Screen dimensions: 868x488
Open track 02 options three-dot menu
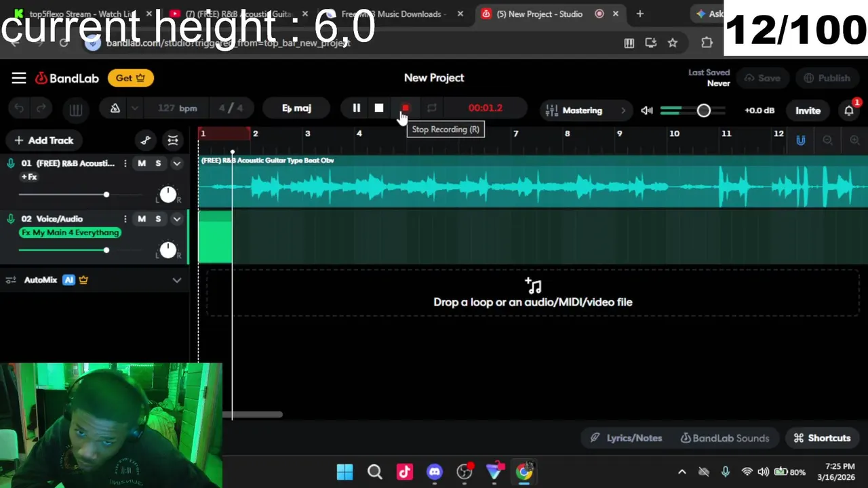125,219
